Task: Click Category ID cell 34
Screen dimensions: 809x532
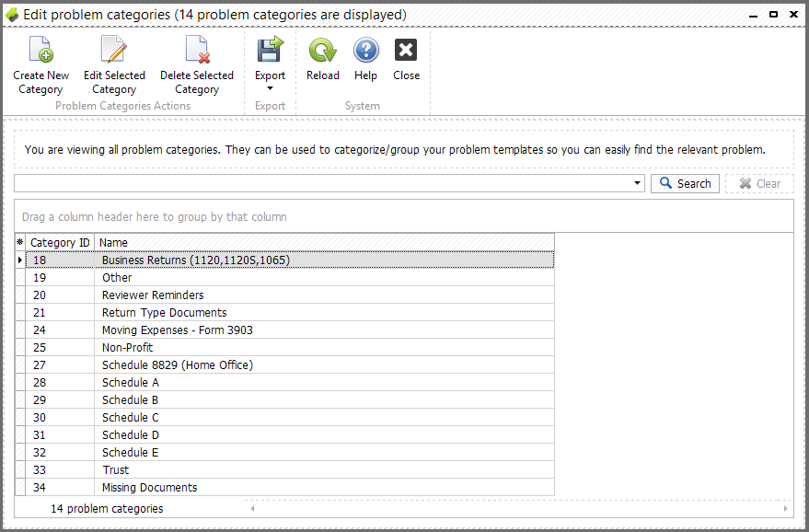Action: click(60, 488)
